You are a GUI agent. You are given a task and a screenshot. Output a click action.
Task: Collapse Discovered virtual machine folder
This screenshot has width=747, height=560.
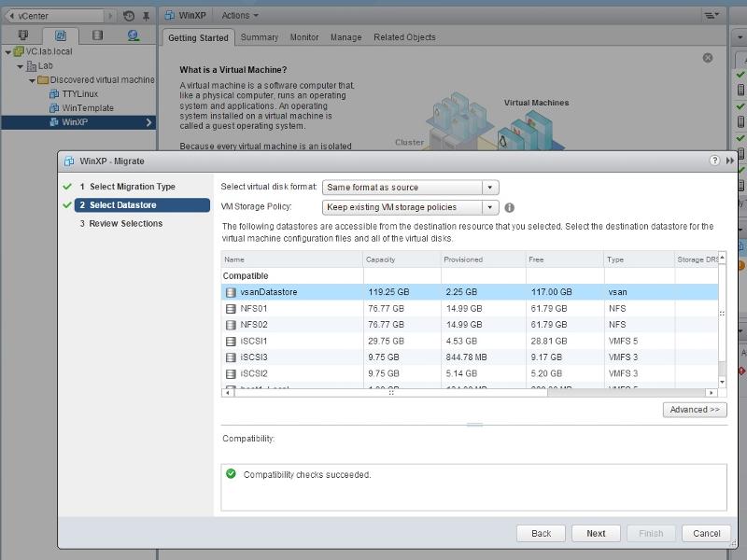tap(32, 80)
